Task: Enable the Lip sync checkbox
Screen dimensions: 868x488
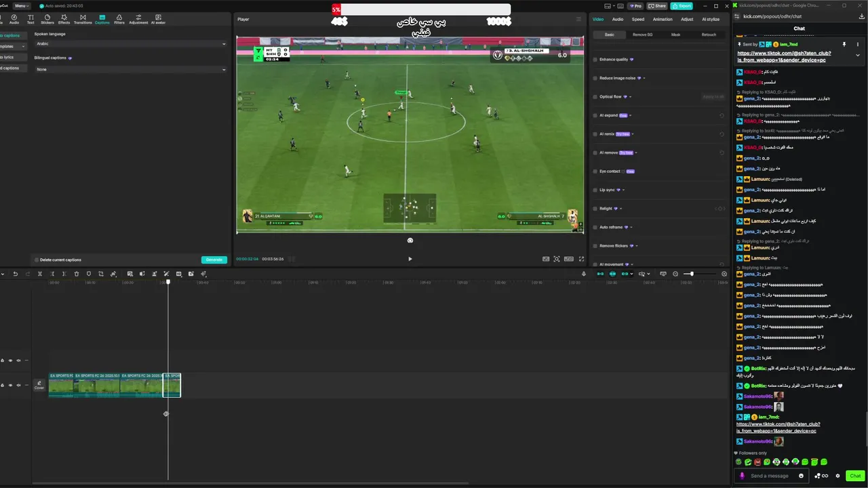Action: (x=595, y=190)
